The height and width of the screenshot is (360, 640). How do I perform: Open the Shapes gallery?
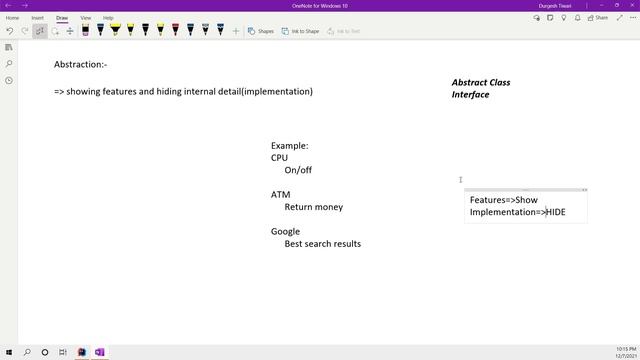(x=260, y=31)
